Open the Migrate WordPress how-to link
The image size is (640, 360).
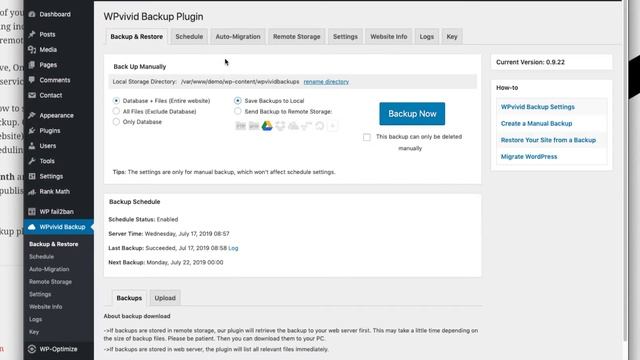tap(529, 157)
